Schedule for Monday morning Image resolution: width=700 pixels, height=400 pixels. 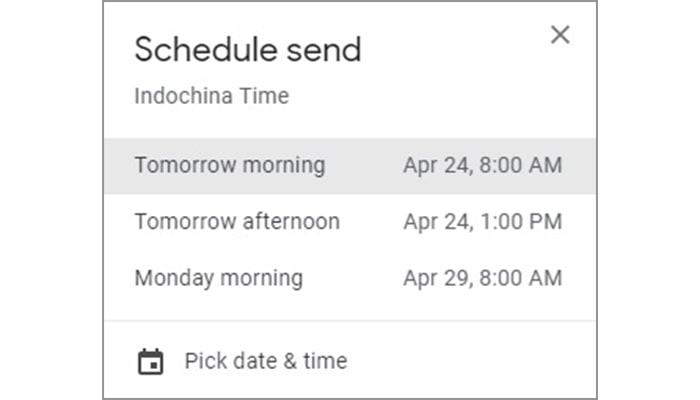point(218,277)
